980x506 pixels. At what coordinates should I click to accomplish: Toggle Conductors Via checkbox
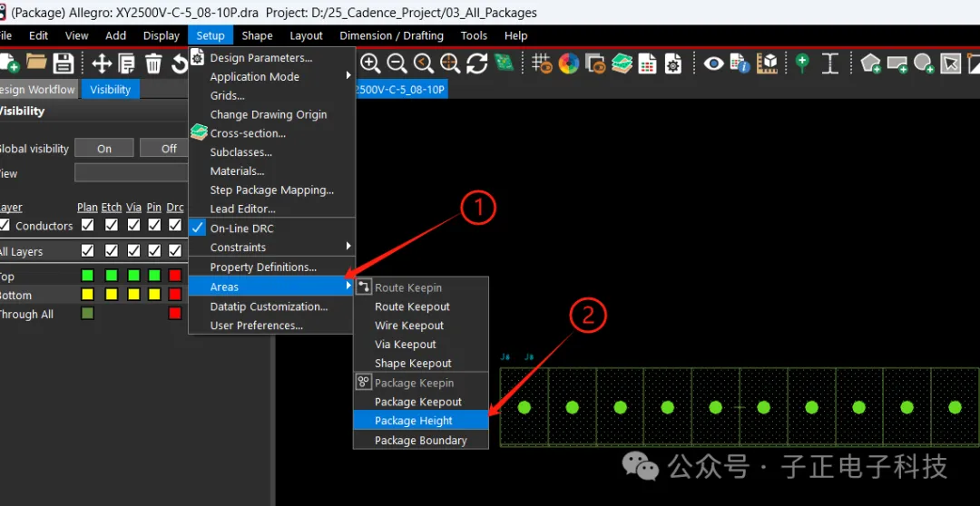(133, 224)
